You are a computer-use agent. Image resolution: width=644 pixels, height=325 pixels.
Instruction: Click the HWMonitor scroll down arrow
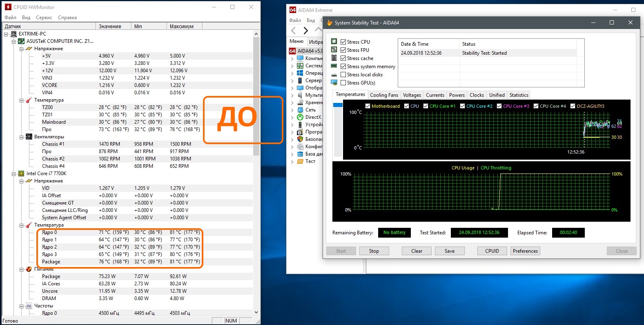tap(256, 312)
